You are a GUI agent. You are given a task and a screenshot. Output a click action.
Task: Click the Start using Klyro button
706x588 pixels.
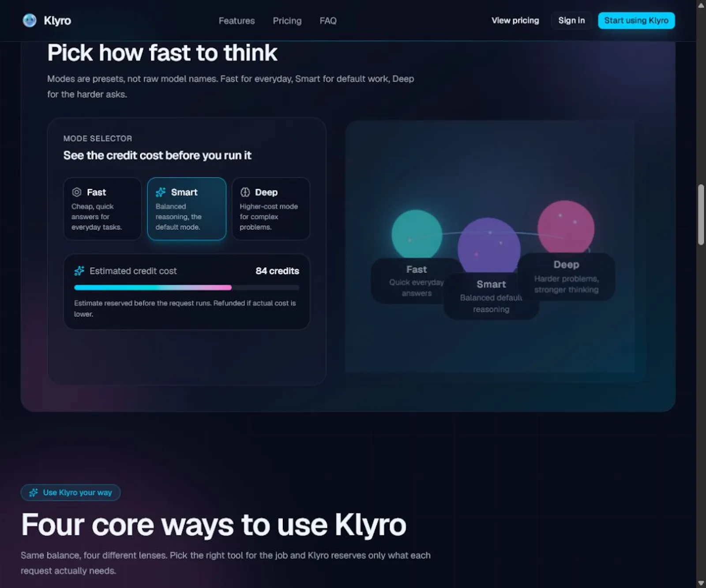[x=636, y=20]
